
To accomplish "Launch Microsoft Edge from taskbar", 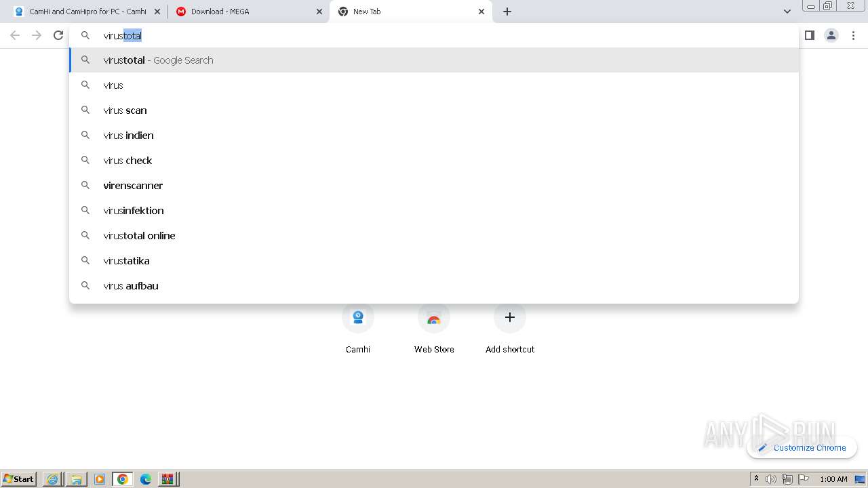I will pos(146,479).
